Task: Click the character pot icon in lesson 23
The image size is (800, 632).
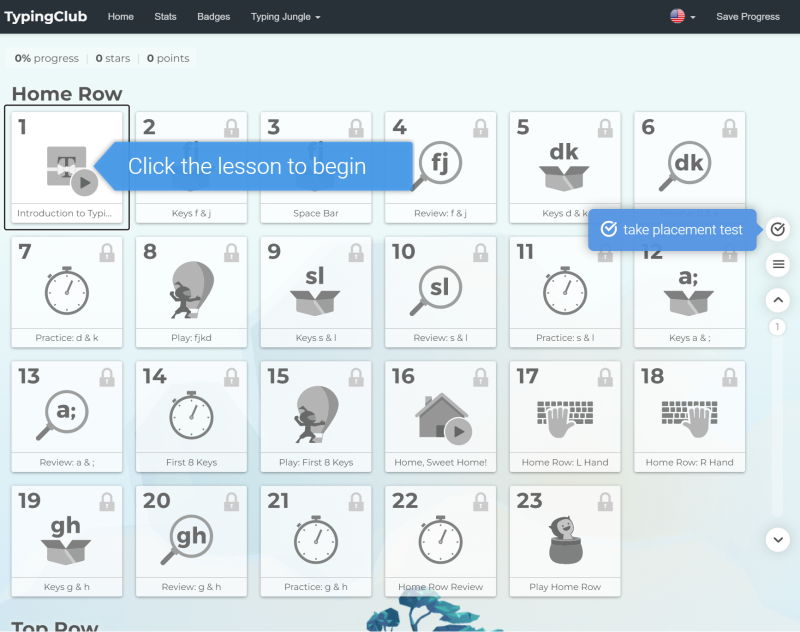Action: coord(565,540)
